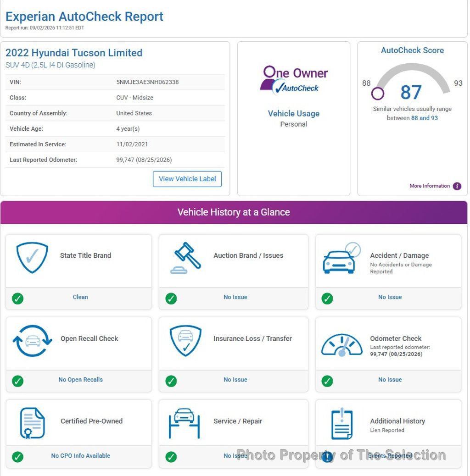This screenshot has width=470, height=476.
Task: Click green checkmark under Insurance Loss / Transfer
Action: click(171, 381)
